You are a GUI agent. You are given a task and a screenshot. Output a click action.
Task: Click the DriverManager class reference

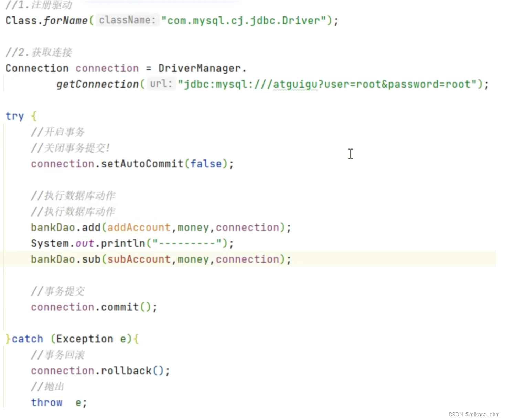coord(200,68)
